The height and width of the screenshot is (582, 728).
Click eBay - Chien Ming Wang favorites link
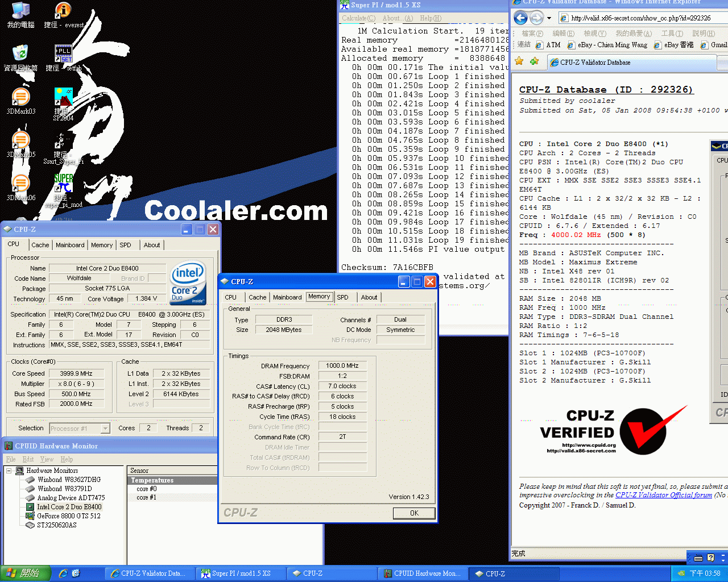click(x=607, y=45)
